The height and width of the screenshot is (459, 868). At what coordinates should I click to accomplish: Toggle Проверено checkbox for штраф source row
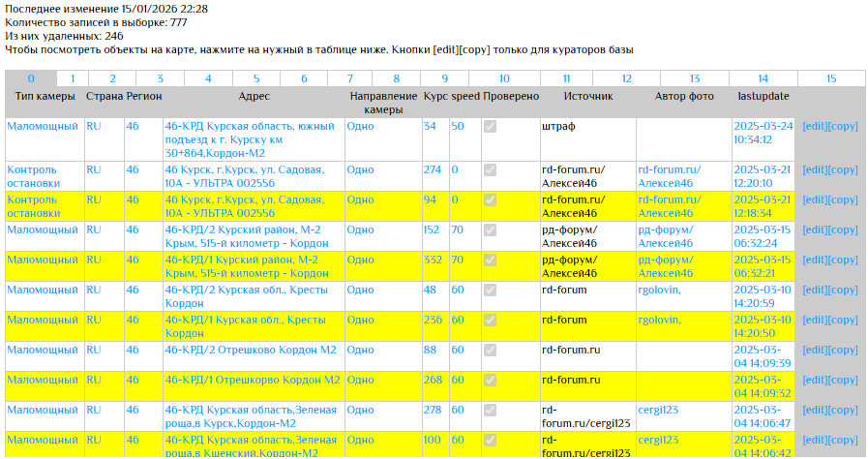491,127
